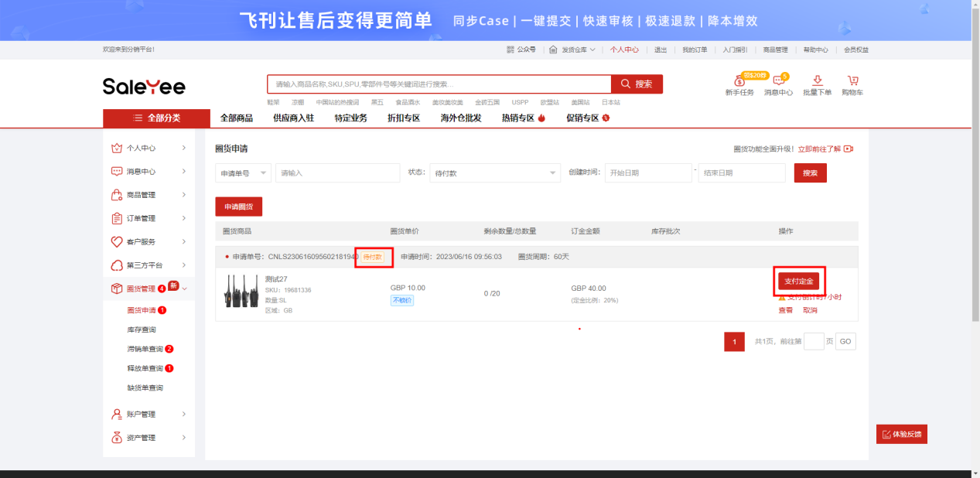Viewport: 980px width, 478px height.
Task: Open the 购物车 shopping cart icon
Action: coord(852,80)
